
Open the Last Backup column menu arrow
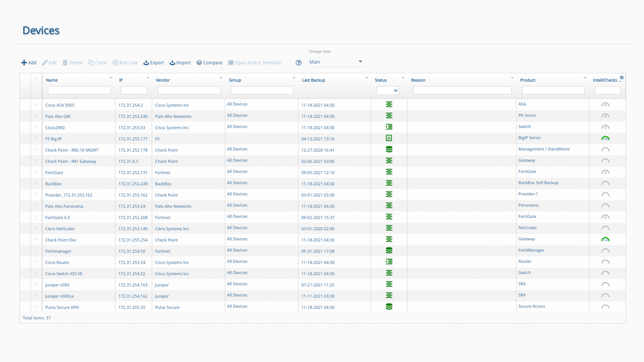pos(367,78)
